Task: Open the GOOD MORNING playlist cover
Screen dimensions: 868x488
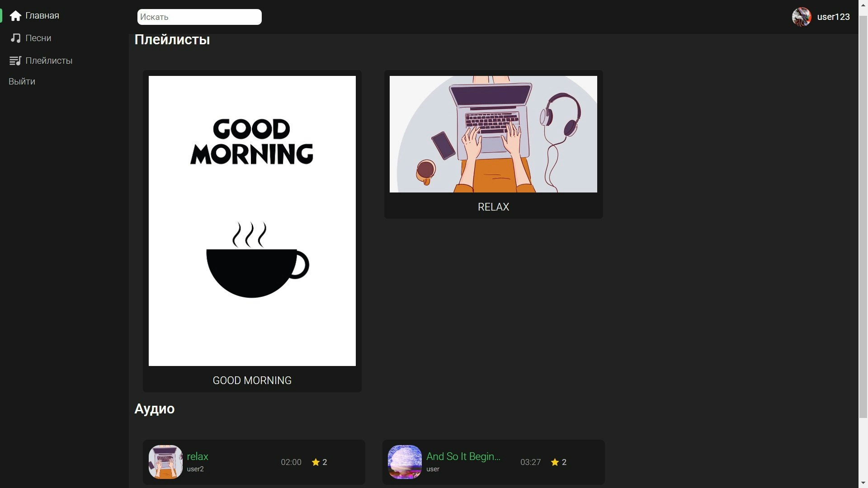Action: point(252,221)
